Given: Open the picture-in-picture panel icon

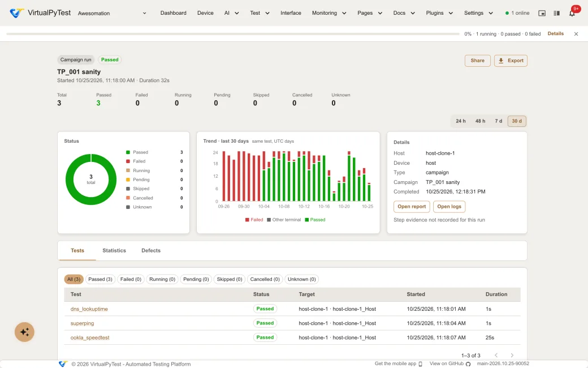Looking at the screenshot, I should (x=542, y=13).
